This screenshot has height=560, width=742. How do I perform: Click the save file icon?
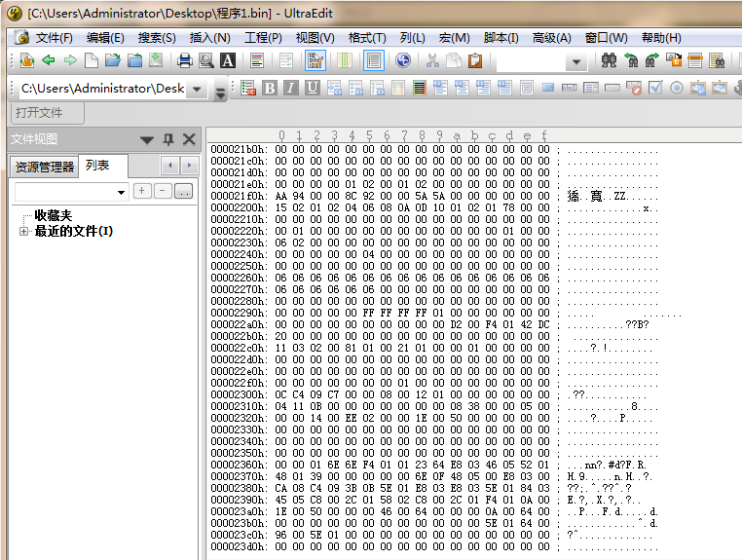(156, 60)
